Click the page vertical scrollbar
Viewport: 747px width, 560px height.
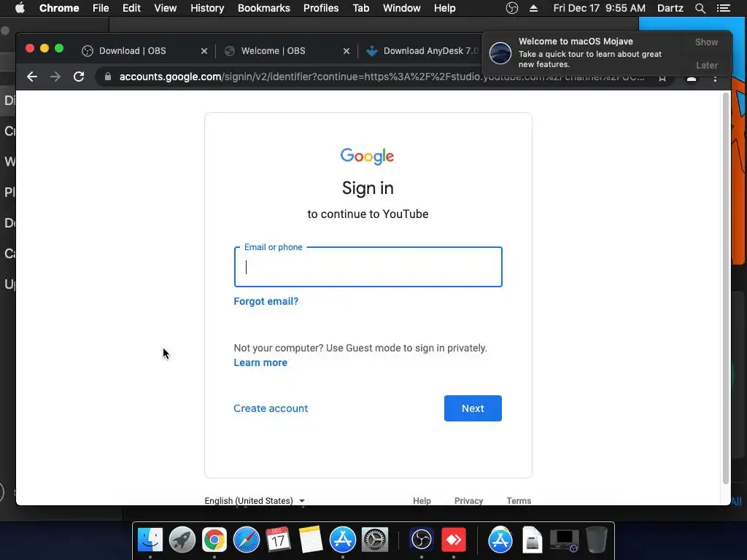point(726,288)
